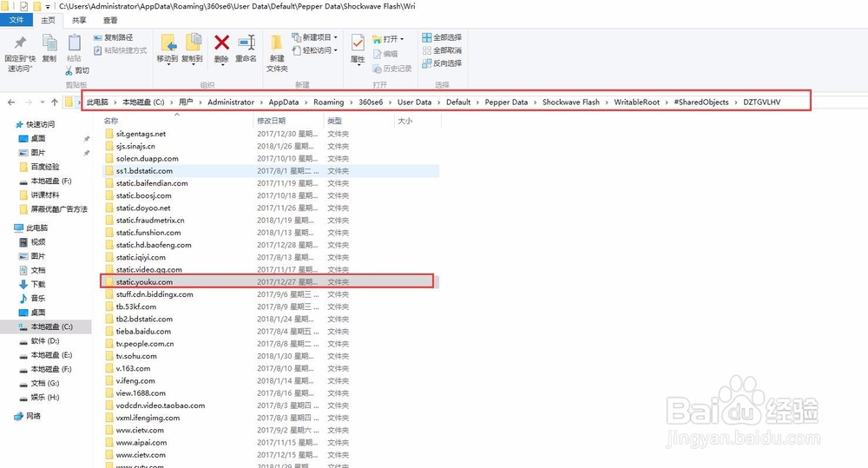Click Invert selection (反向选择)
Image resolution: width=868 pixels, height=468 pixels.
coord(442,63)
